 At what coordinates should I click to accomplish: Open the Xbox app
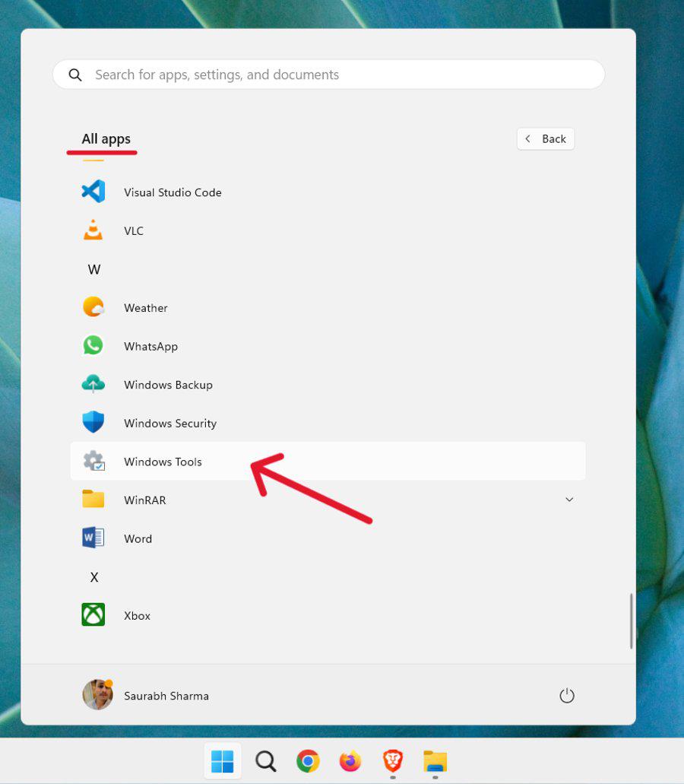point(137,615)
